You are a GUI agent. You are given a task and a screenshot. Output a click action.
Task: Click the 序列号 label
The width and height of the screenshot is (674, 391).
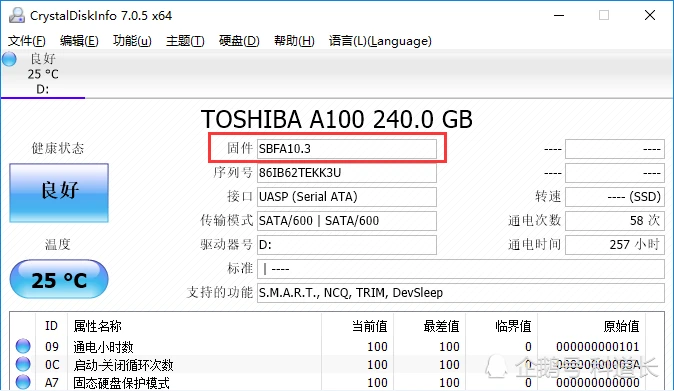(233, 173)
